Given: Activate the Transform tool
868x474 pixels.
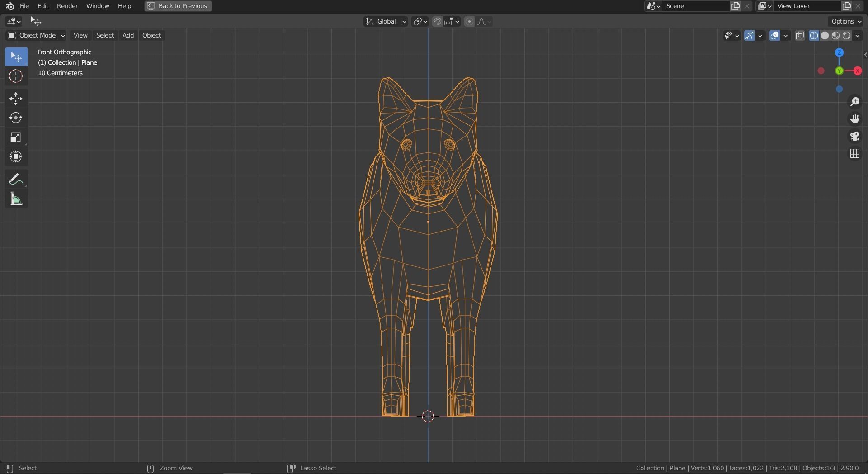Looking at the screenshot, I should pyautogui.click(x=16, y=157).
